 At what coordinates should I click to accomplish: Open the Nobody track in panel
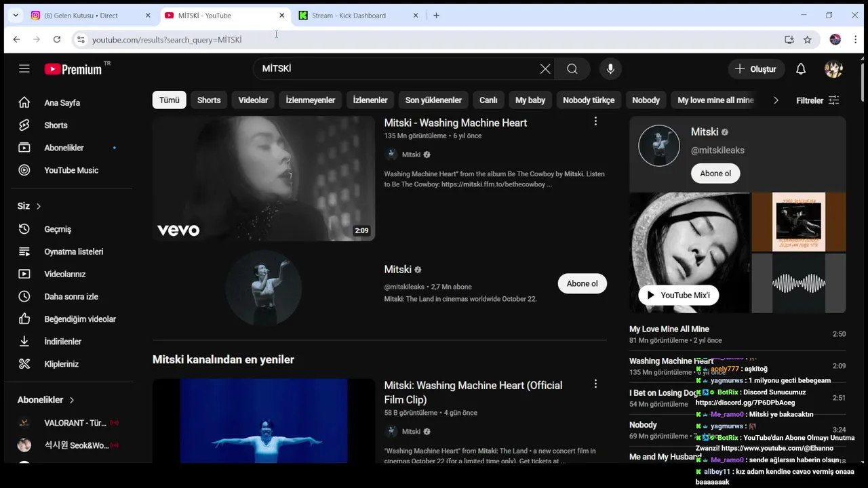click(x=643, y=425)
